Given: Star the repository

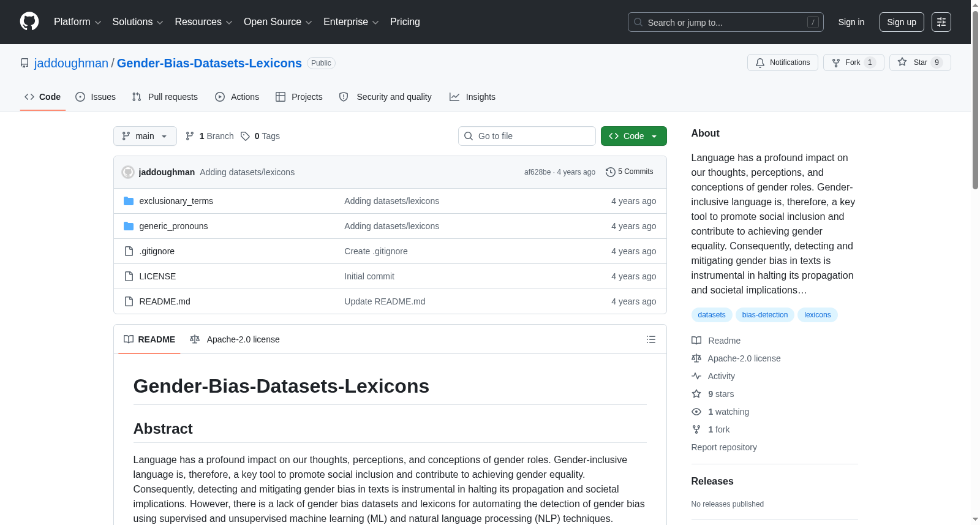Looking at the screenshot, I should (x=920, y=62).
